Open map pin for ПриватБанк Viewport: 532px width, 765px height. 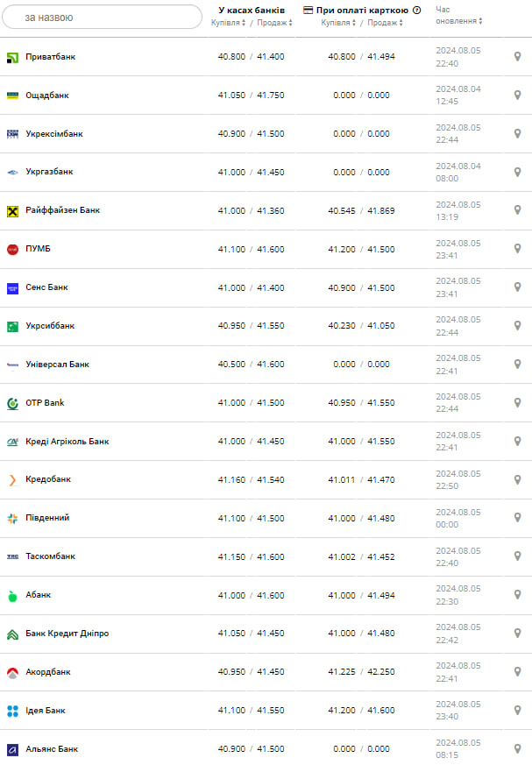pyautogui.click(x=517, y=57)
